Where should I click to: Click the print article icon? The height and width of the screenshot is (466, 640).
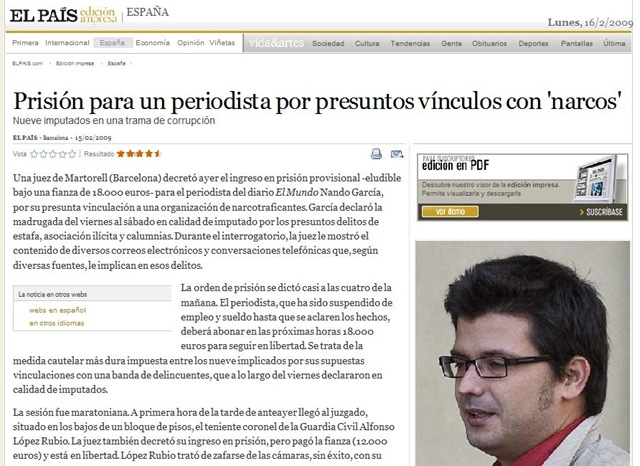pyautogui.click(x=376, y=154)
